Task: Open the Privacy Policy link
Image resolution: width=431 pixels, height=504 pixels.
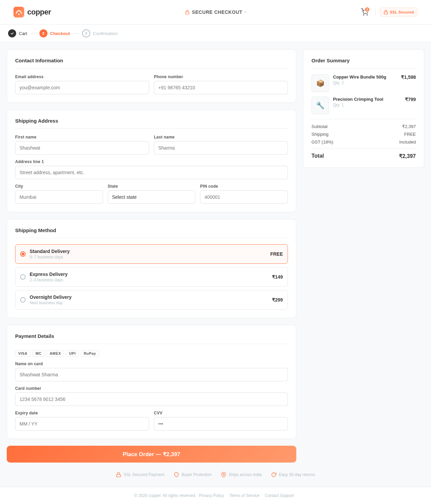Action: 211,496
